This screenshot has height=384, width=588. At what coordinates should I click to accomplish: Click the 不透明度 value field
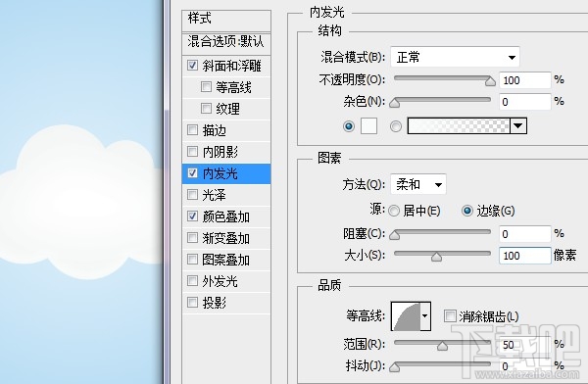525,80
